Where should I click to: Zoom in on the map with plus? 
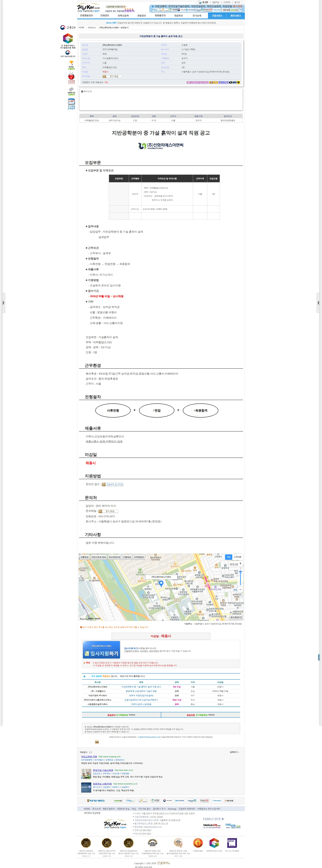pos(240,563)
